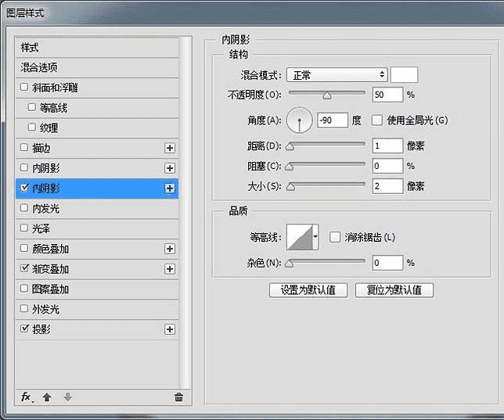Click plus icon on highlighted 内阴影 row
This screenshot has height=420, width=504.
pyautogui.click(x=170, y=188)
